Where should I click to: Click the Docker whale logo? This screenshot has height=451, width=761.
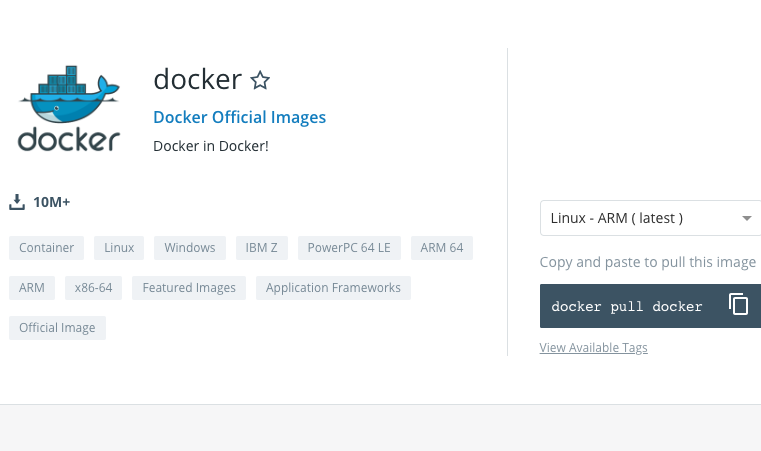tap(69, 108)
